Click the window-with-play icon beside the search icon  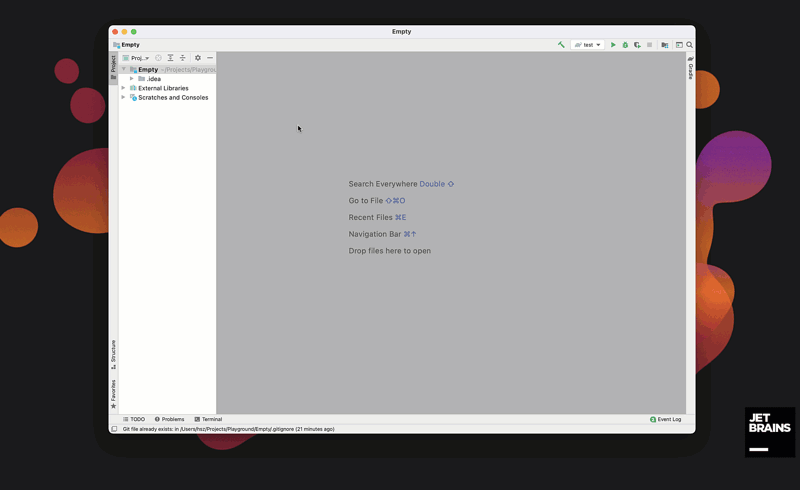pyautogui.click(x=679, y=45)
